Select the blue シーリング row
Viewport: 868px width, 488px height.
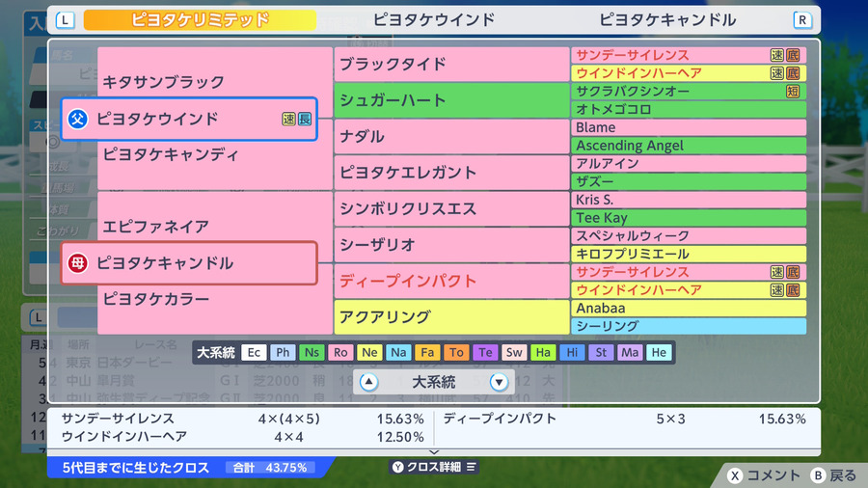click(x=689, y=326)
